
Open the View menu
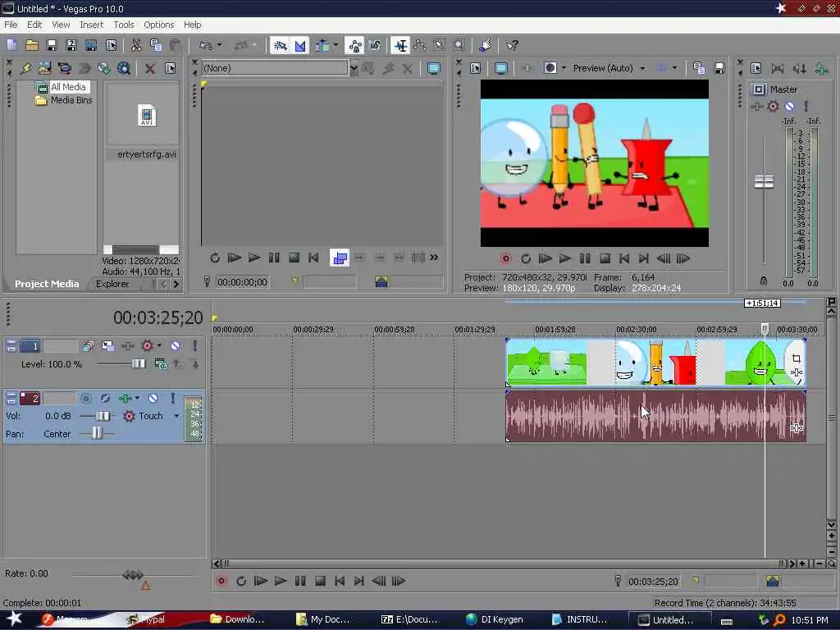coord(61,25)
